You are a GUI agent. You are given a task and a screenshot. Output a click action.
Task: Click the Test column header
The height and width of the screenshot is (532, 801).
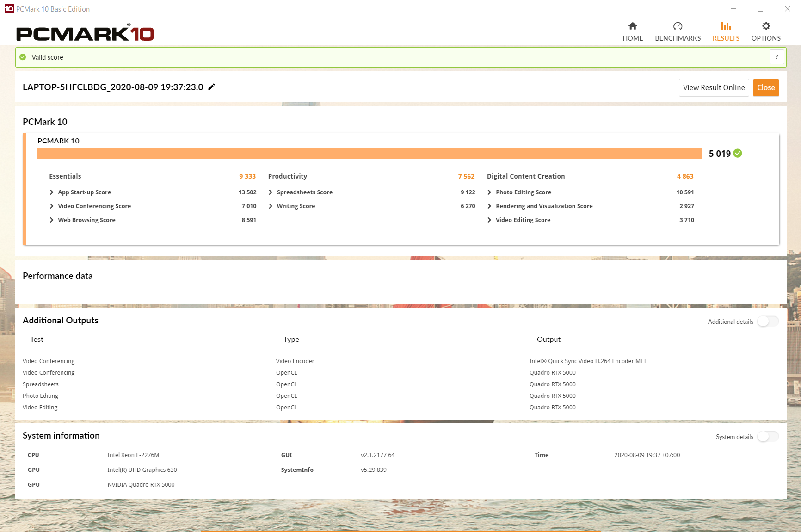click(x=37, y=340)
